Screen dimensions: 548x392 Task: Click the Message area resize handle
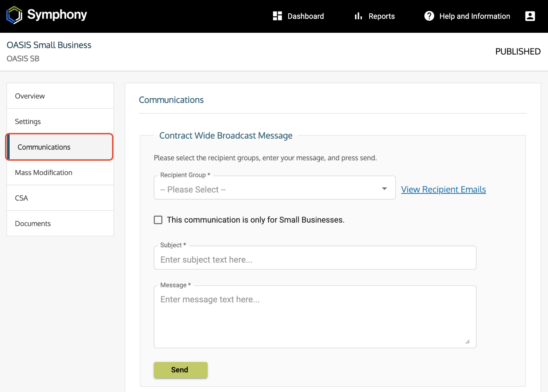[468, 342]
